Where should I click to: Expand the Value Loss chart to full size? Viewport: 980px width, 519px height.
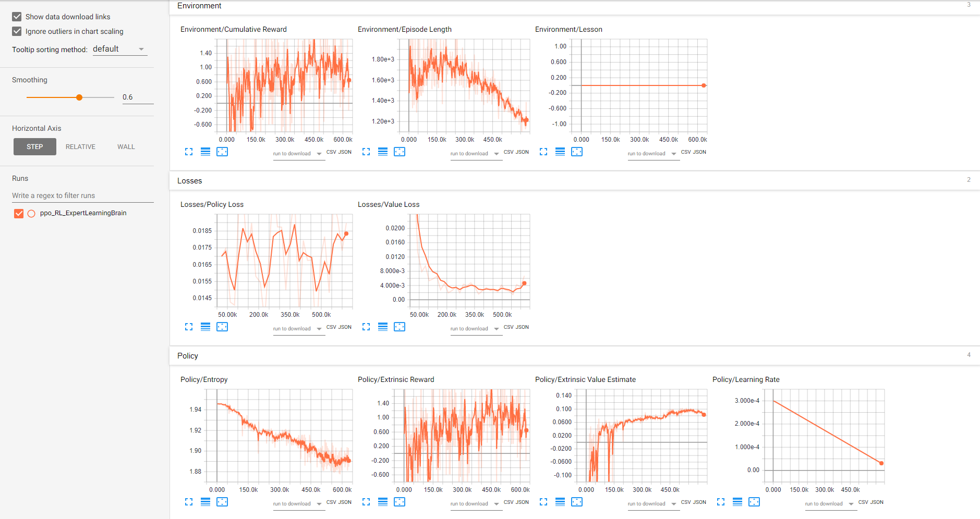click(366, 327)
